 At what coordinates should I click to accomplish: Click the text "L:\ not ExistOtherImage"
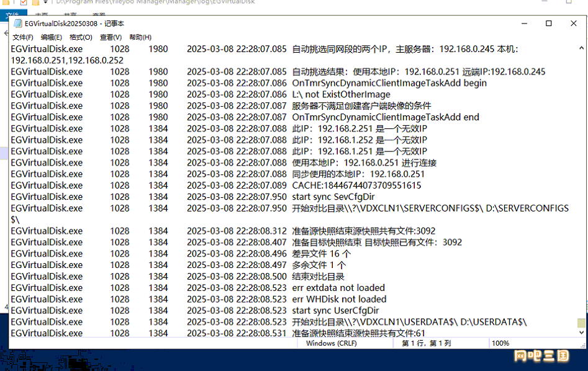point(341,94)
